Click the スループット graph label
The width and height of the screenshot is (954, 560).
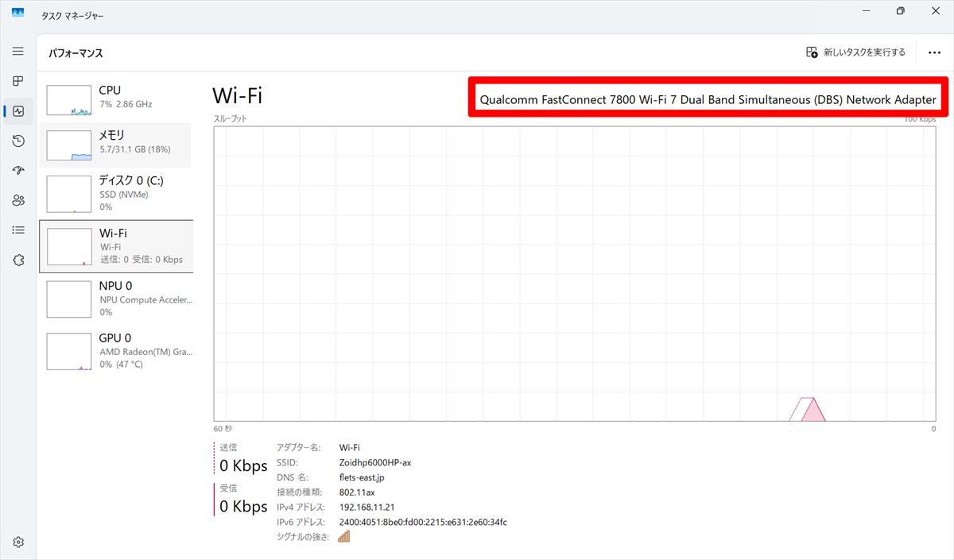230,118
